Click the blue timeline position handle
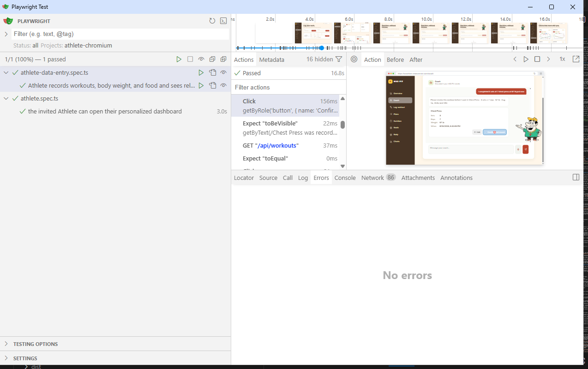588x369 pixels. tap(322, 48)
